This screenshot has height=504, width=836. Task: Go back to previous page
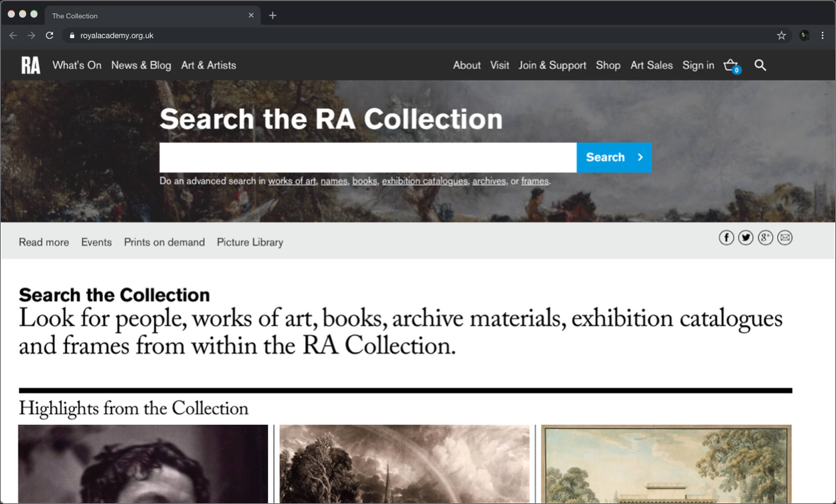click(x=13, y=35)
